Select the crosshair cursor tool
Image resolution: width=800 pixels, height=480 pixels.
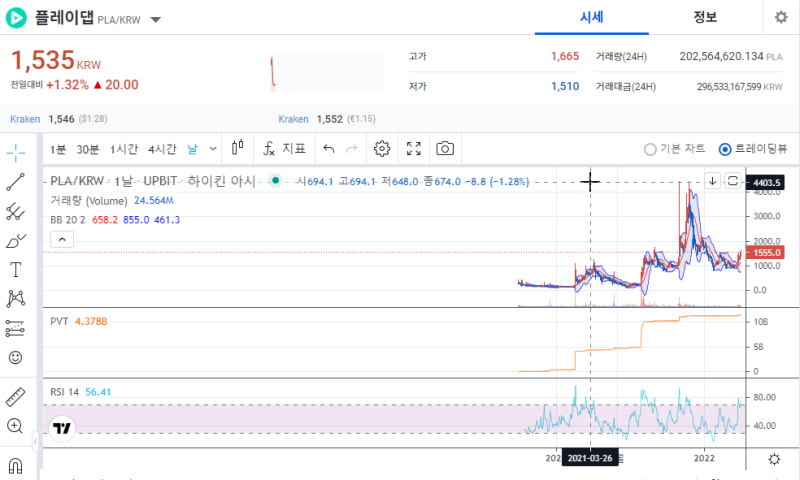(16, 153)
